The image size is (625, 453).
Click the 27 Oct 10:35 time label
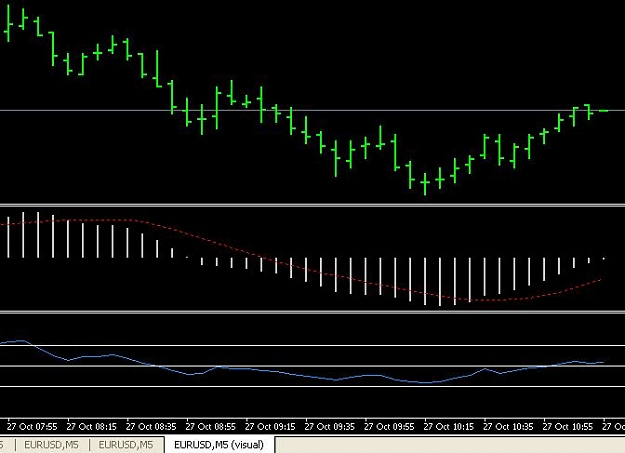508,427
